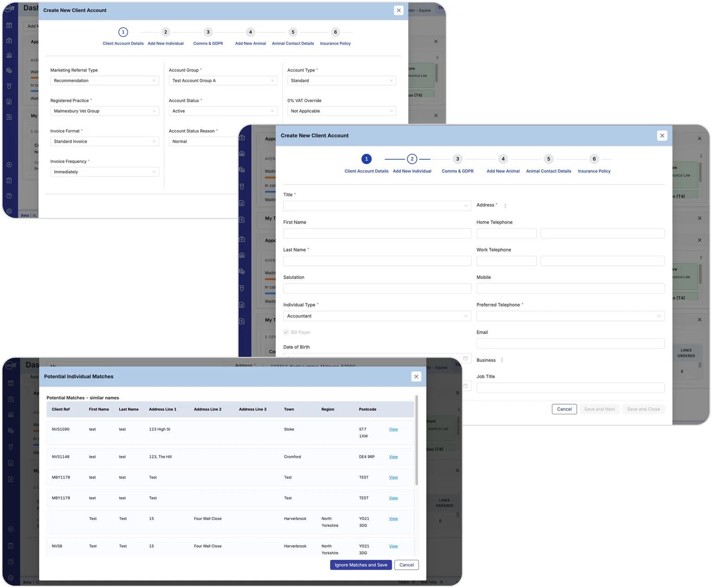Expand the Account Group dropdown

[x=223, y=81]
